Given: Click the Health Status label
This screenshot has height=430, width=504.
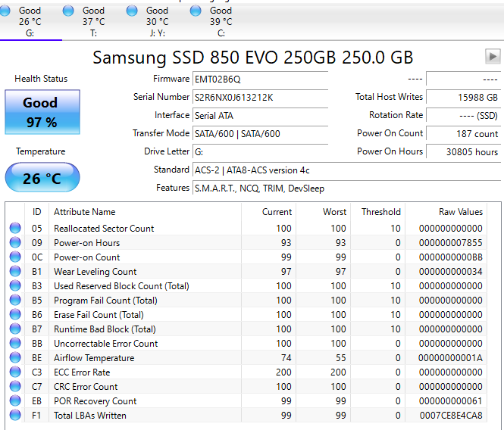Looking at the screenshot, I should click(41, 79).
